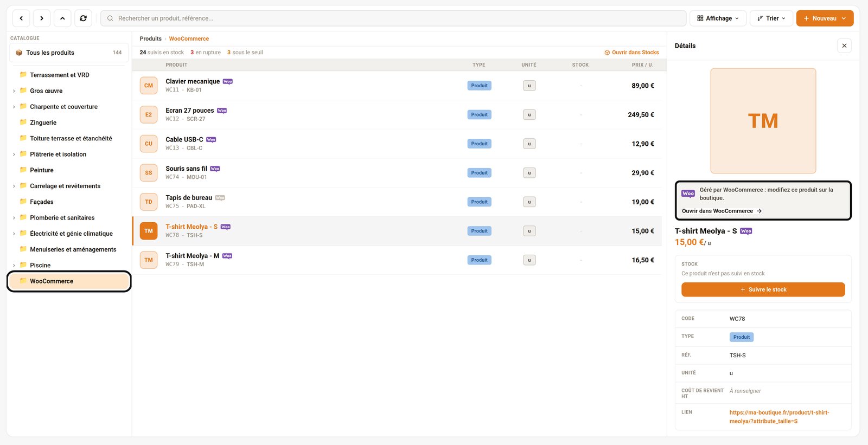This screenshot has height=445, width=868.
Task: Focus the product search field
Action: [393, 18]
